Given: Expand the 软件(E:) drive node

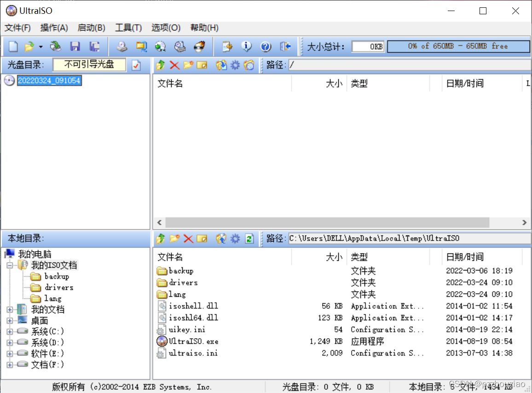Looking at the screenshot, I should 10,353.
